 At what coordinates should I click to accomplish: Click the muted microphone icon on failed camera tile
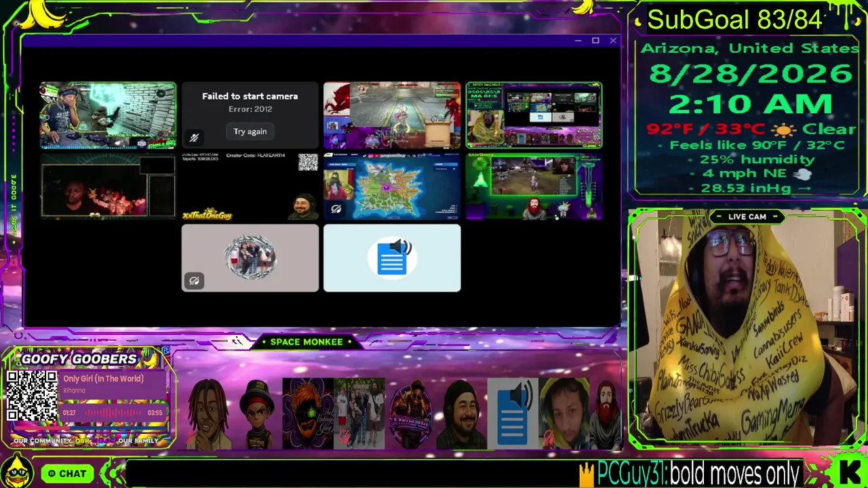pyautogui.click(x=194, y=138)
